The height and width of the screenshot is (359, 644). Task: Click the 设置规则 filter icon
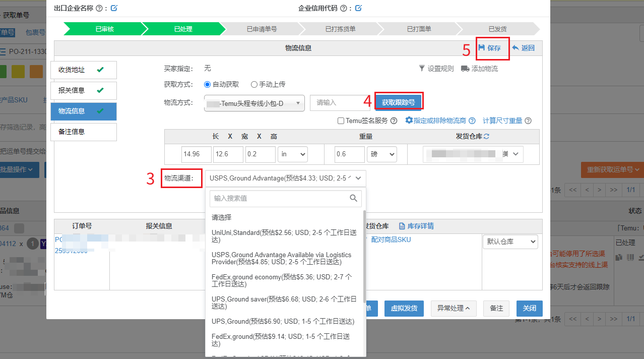pos(422,69)
